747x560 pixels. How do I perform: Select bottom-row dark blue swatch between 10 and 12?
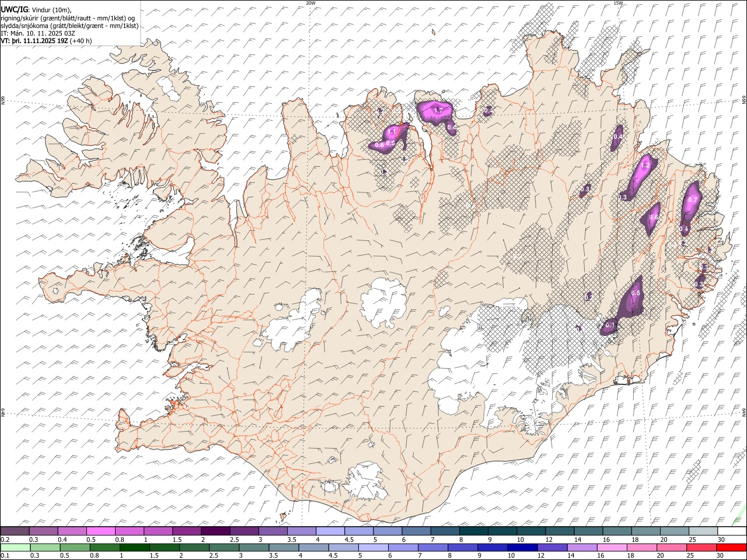(521, 547)
